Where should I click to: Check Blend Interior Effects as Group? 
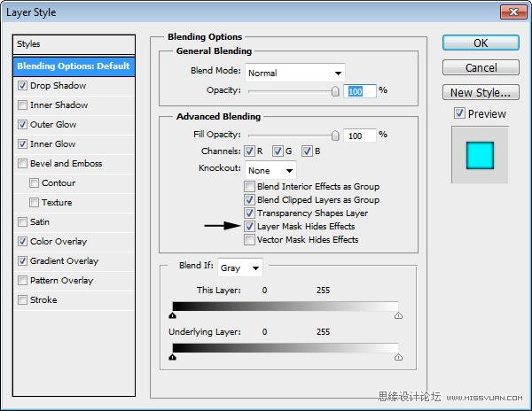click(x=249, y=186)
